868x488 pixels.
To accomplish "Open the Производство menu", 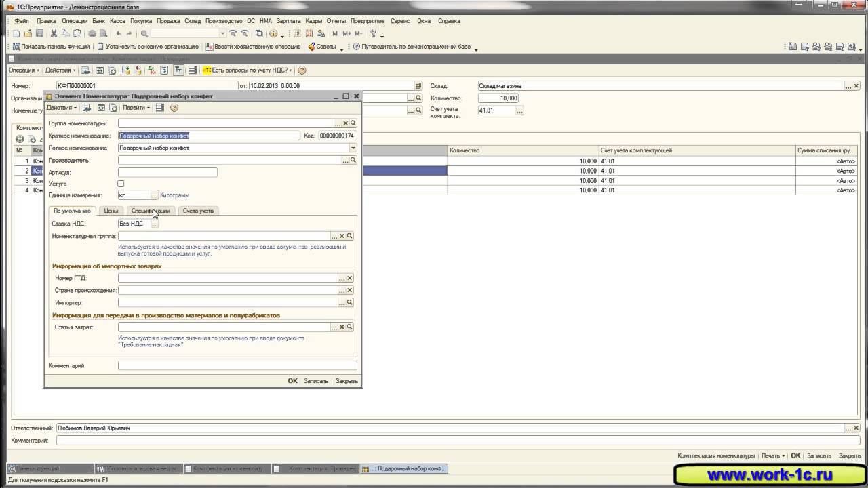I will click(x=223, y=21).
